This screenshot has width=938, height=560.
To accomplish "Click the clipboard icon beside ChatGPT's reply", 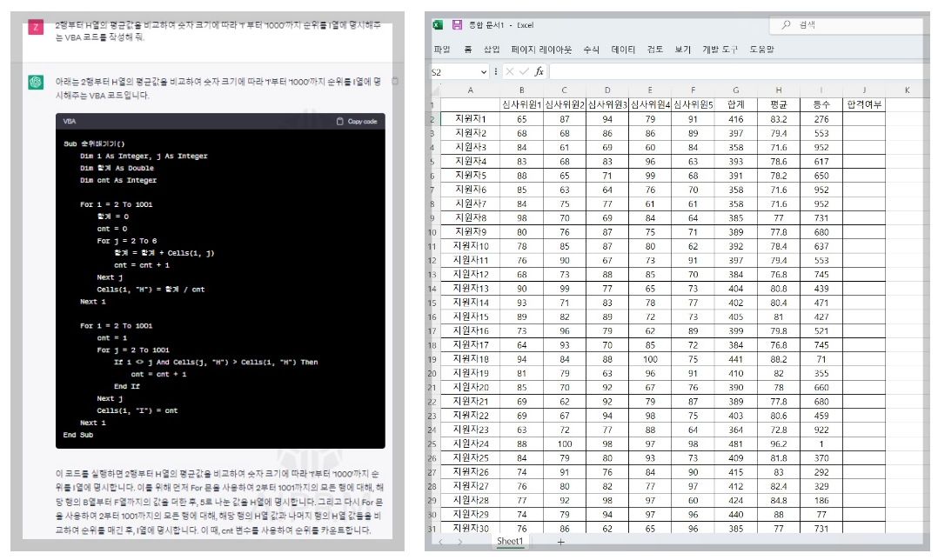I will (x=395, y=81).
